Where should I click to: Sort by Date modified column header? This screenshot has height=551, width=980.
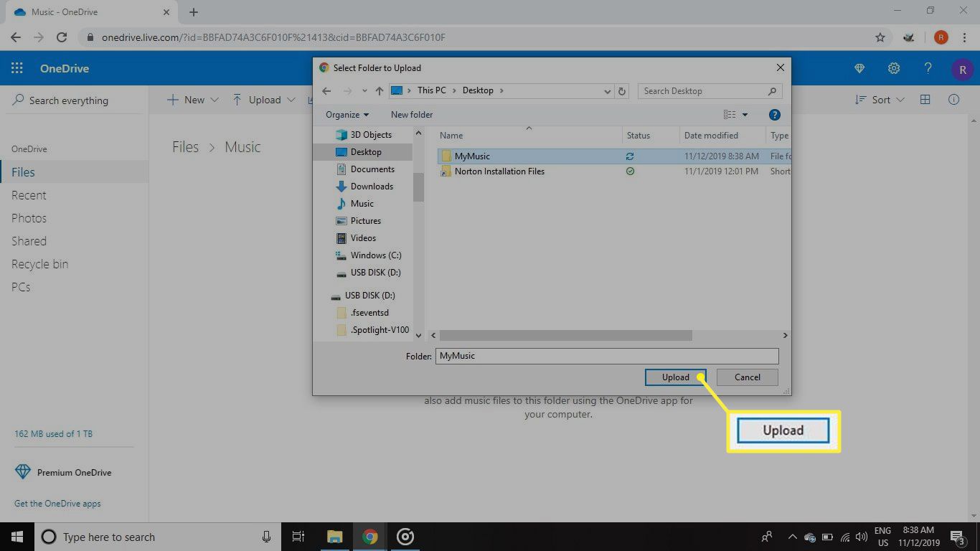click(x=722, y=135)
